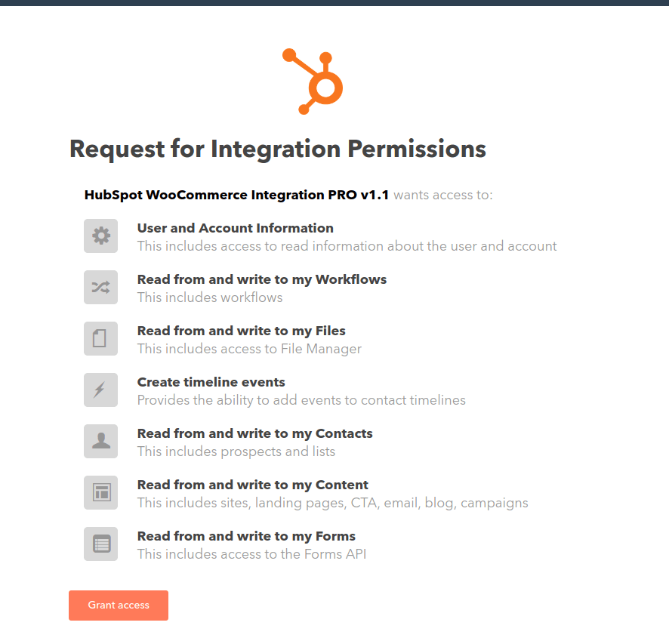Select the User and Account Information title
669x644 pixels.
point(235,228)
